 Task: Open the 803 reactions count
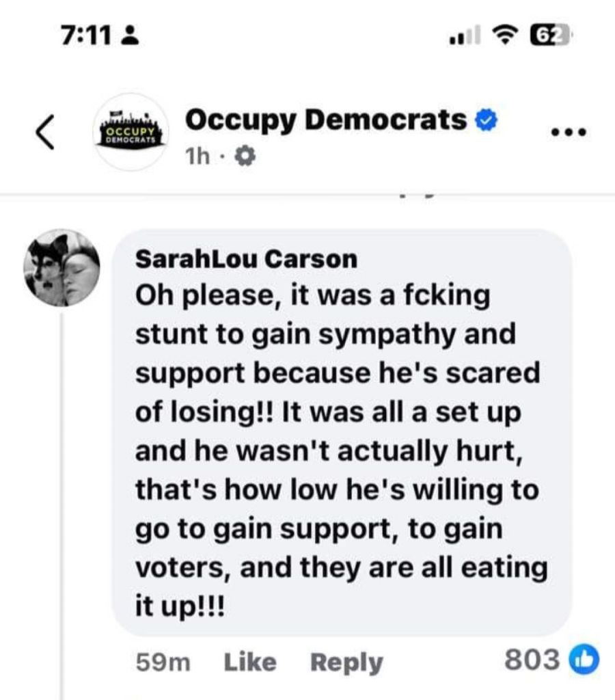(x=532, y=660)
